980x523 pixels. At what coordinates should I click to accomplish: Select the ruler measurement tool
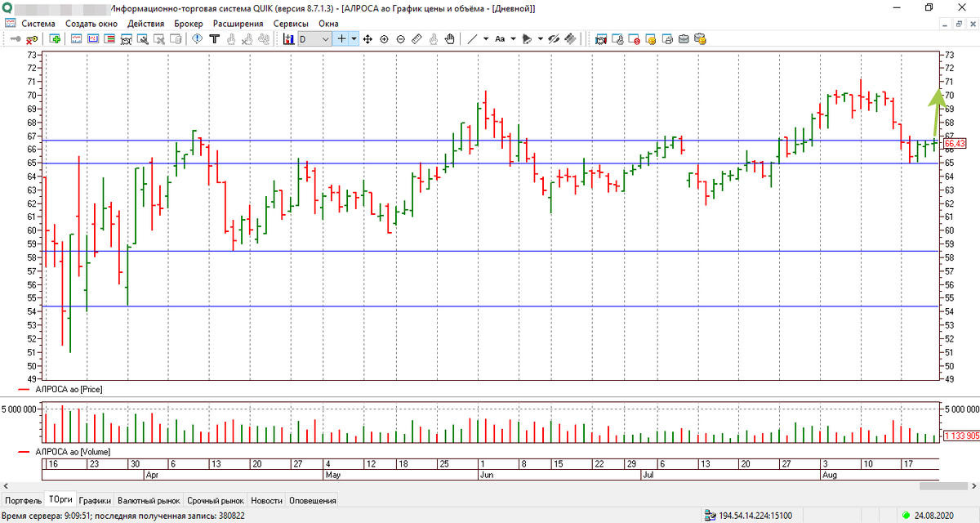pos(416,38)
